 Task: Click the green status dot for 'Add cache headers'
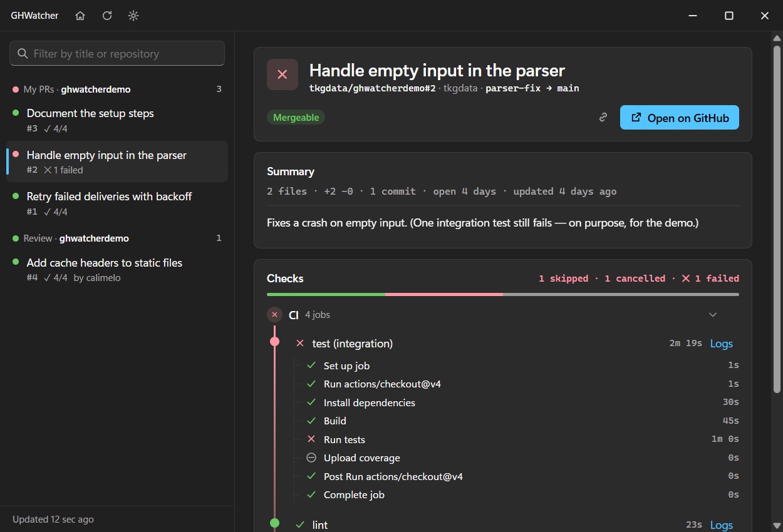tap(16, 262)
